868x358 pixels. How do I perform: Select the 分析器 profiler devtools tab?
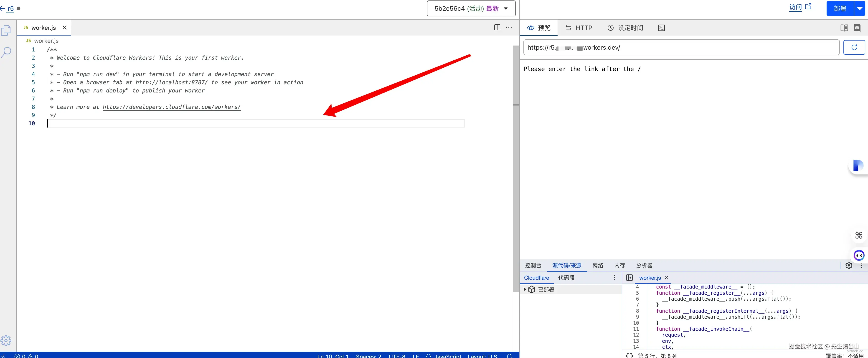click(x=644, y=266)
